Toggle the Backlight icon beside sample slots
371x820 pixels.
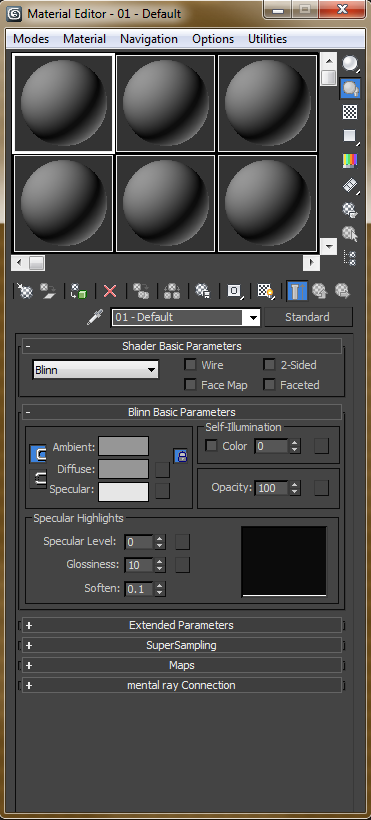[x=350, y=88]
